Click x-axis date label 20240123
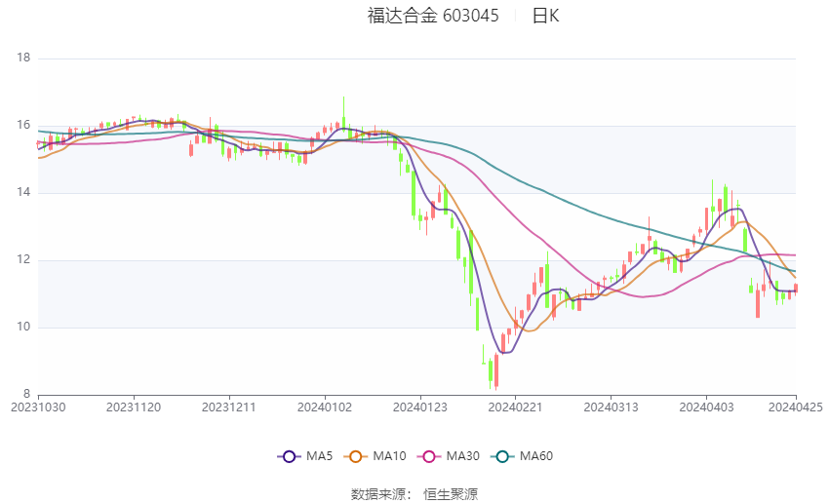This screenshot has height=504, width=829. pyautogui.click(x=420, y=407)
